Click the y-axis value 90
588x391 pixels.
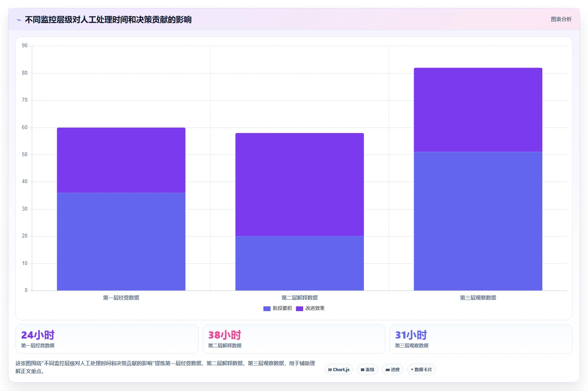[25, 46]
